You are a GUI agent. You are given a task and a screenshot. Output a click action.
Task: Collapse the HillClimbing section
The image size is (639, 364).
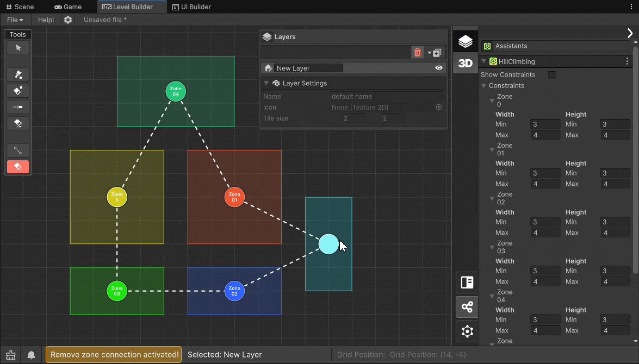483,61
